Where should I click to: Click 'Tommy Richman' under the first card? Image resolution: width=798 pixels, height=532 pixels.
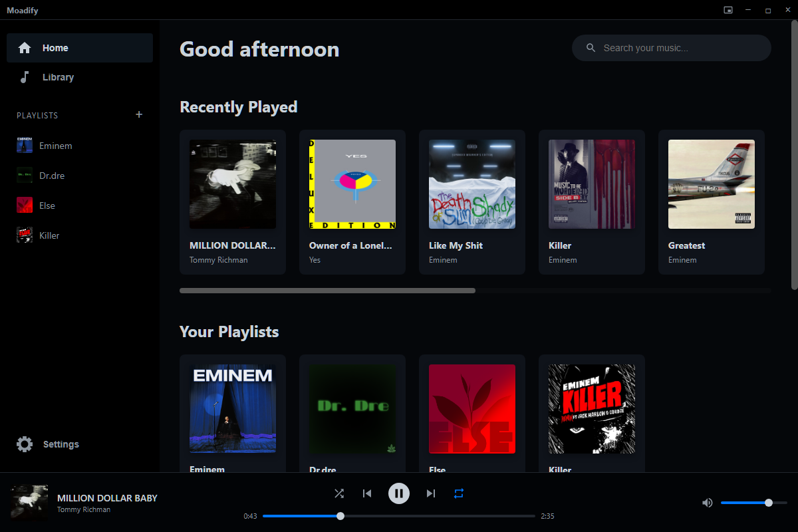218,260
